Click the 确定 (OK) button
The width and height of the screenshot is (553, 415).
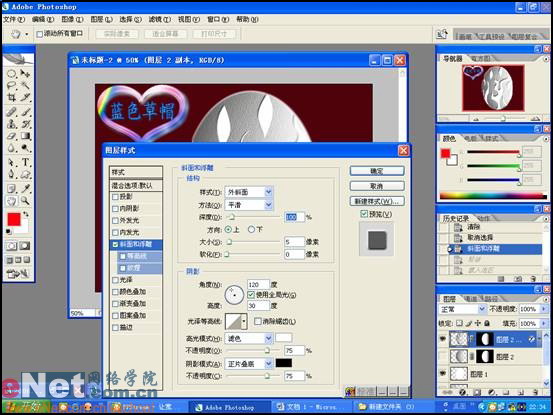pyautogui.click(x=377, y=171)
